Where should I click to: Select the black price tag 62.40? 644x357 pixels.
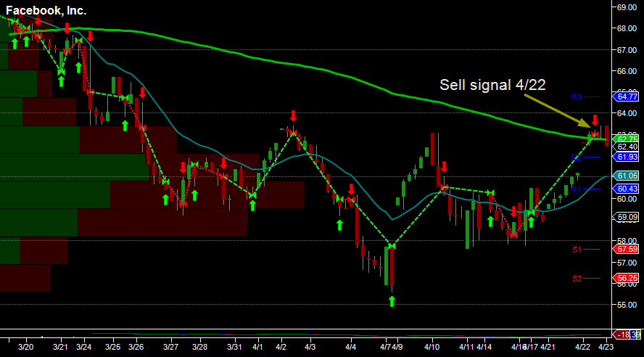[626, 147]
